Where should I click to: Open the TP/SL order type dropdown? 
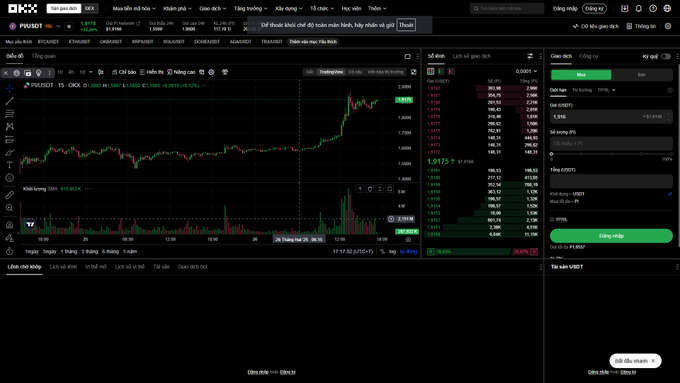click(606, 90)
